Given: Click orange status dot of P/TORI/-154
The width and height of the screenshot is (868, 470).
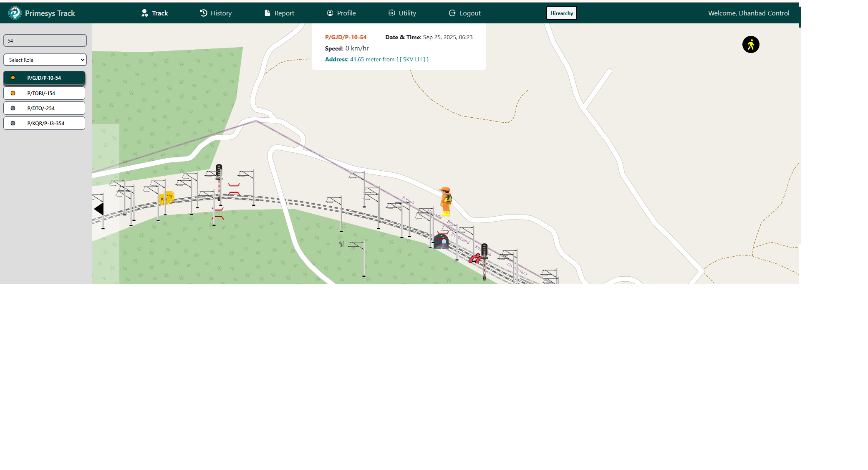Looking at the screenshot, I should [13, 93].
